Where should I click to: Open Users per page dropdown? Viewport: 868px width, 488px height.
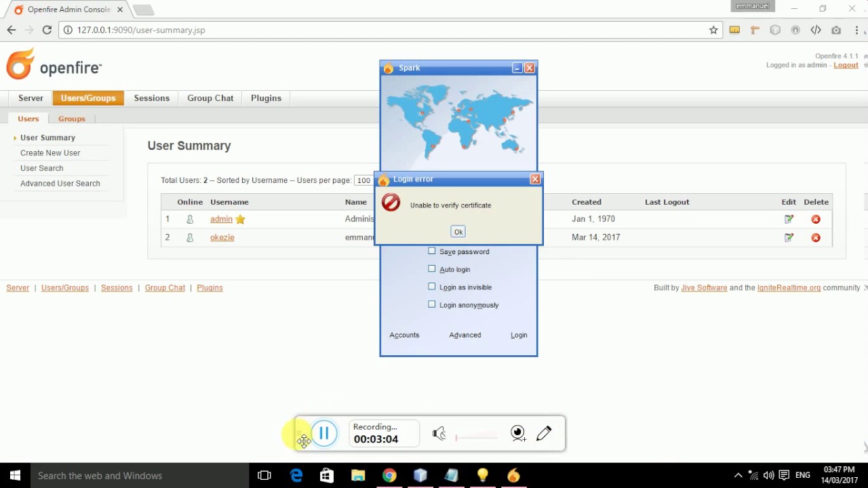[x=363, y=180]
